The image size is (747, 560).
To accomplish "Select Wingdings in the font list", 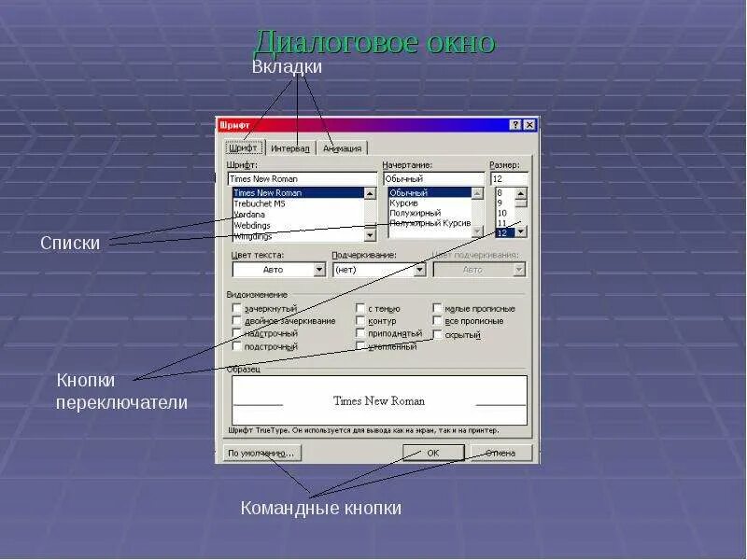I will tap(298, 236).
